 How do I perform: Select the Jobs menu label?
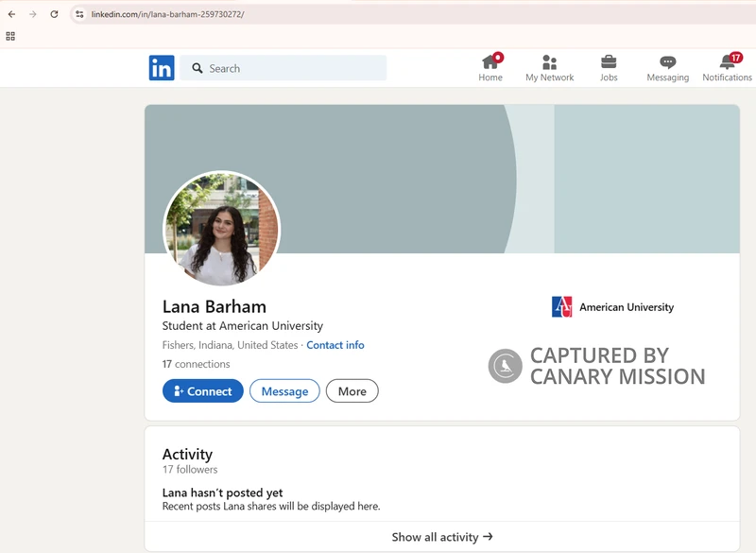(x=609, y=78)
